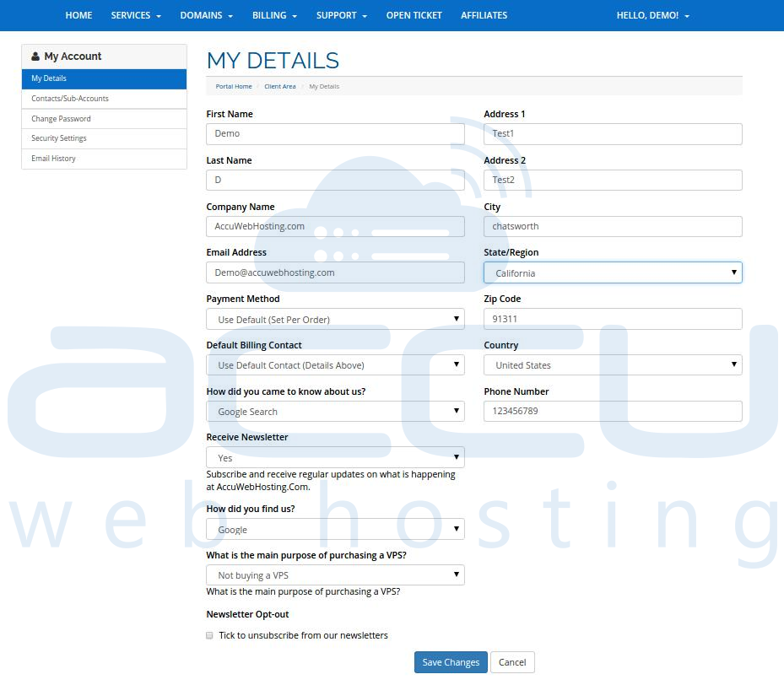Click the Phone Number field

pyautogui.click(x=613, y=411)
